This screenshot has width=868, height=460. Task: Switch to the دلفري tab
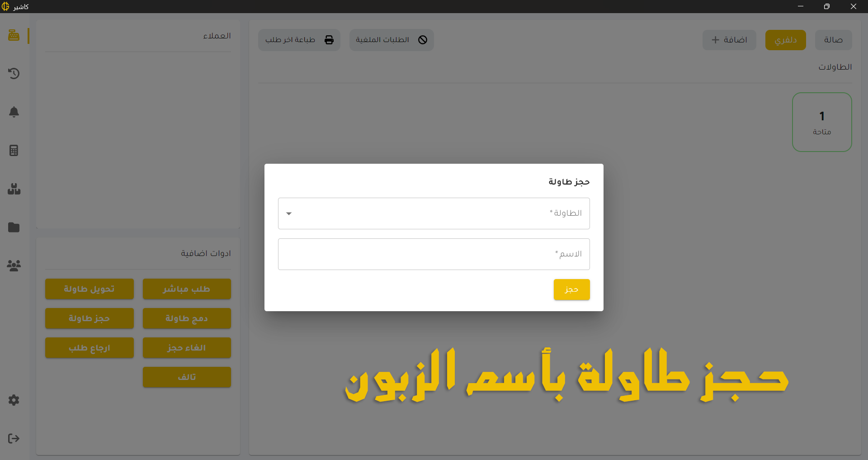pyautogui.click(x=785, y=40)
